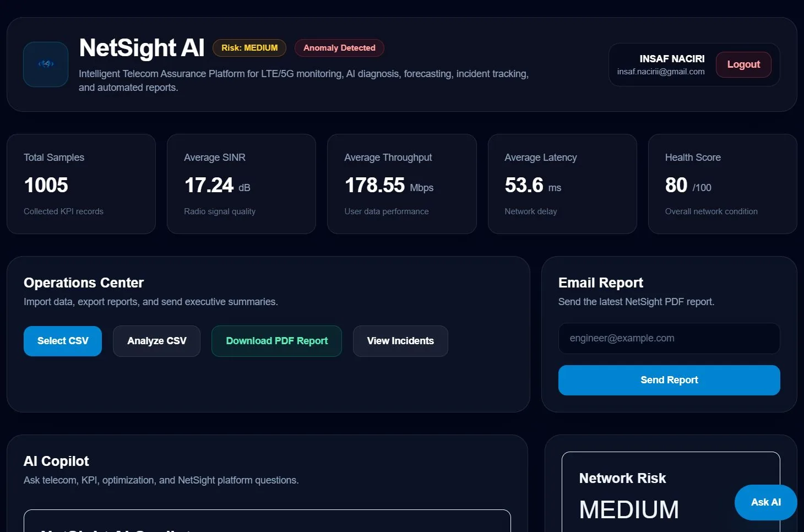Click the Radio signal quality caption
This screenshot has width=804, height=532.
tap(220, 211)
